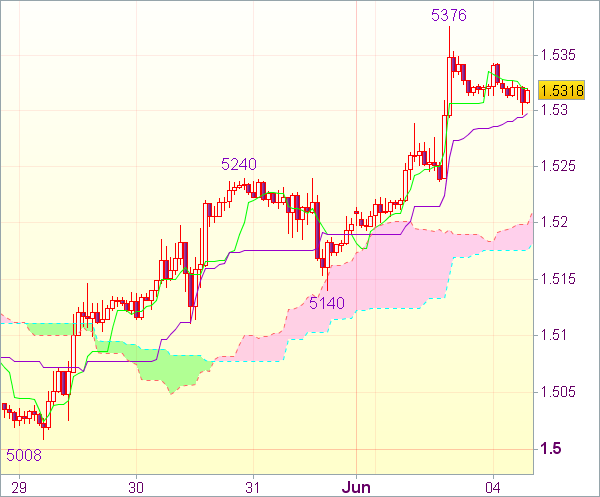Click the peak annotation 5376
This screenshot has height=497, width=600.
[449, 16]
